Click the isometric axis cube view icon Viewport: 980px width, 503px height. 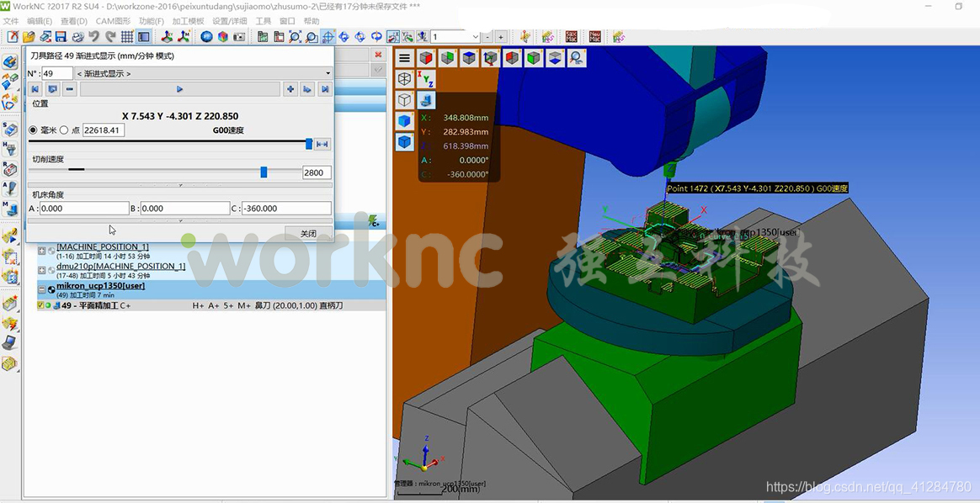tap(490, 58)
